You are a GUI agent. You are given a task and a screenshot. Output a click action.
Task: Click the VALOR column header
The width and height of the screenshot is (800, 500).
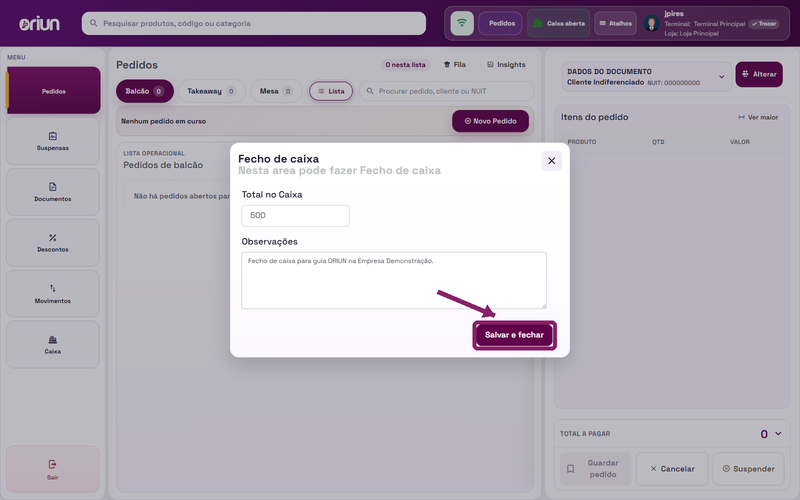pos(740,142)
